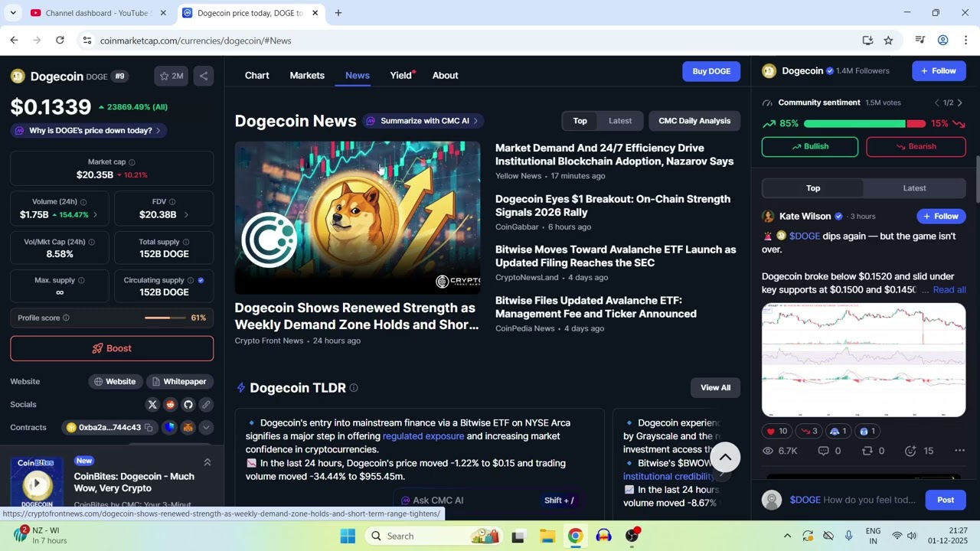Open Chrome from taskbar
This screenshot has width=980, height=551.
[575, 536]
